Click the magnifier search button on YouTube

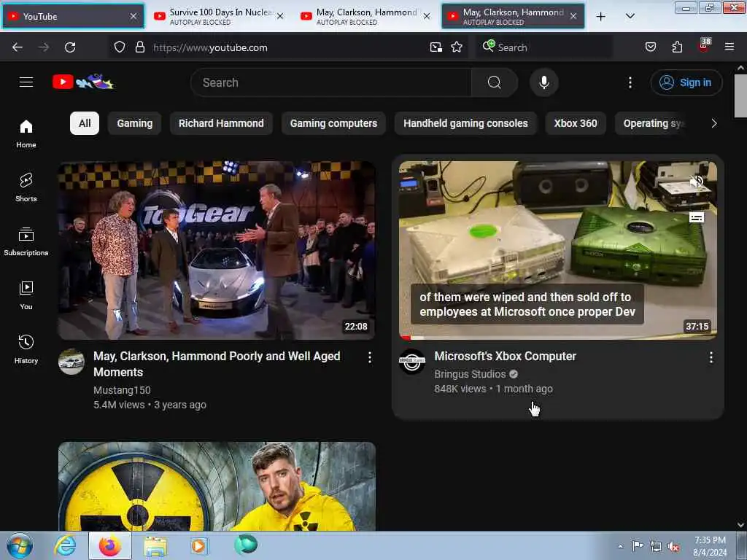494,82
